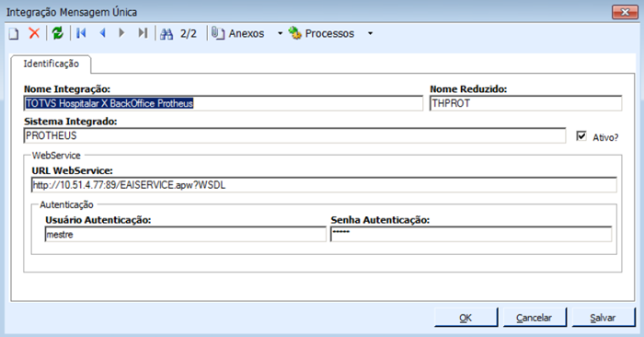This screenshot has height=337, width=644.
Task: Click the Cancelar button
Action: pyautogui.click(x=535, y=318)
